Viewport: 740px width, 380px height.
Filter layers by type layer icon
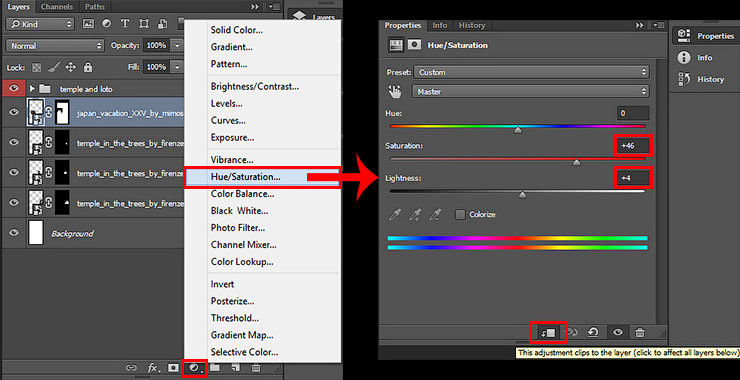tap(125, 23)
